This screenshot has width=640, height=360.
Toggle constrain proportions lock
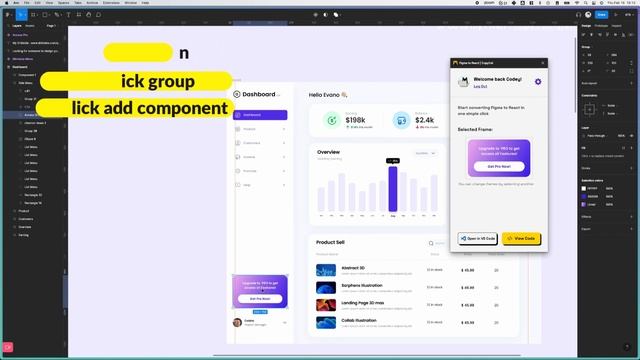[x=631, y=63]
